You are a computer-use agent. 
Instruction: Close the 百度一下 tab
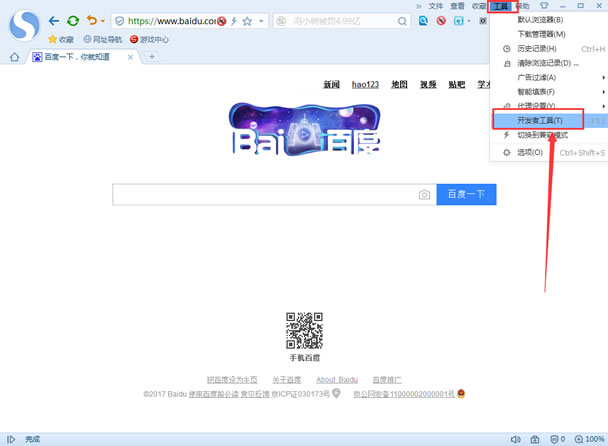pyautogui.click(x=130, y=57)
